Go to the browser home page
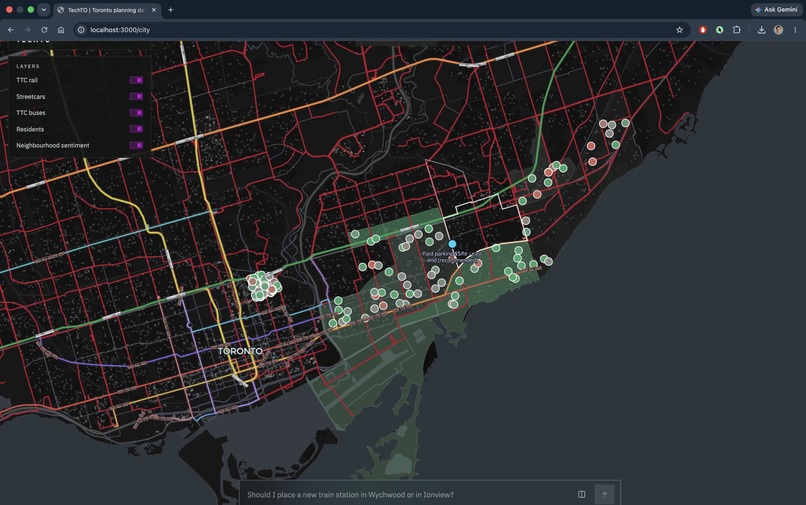The width and height of the screenshot is (806, 505). [x=61, y=30]
